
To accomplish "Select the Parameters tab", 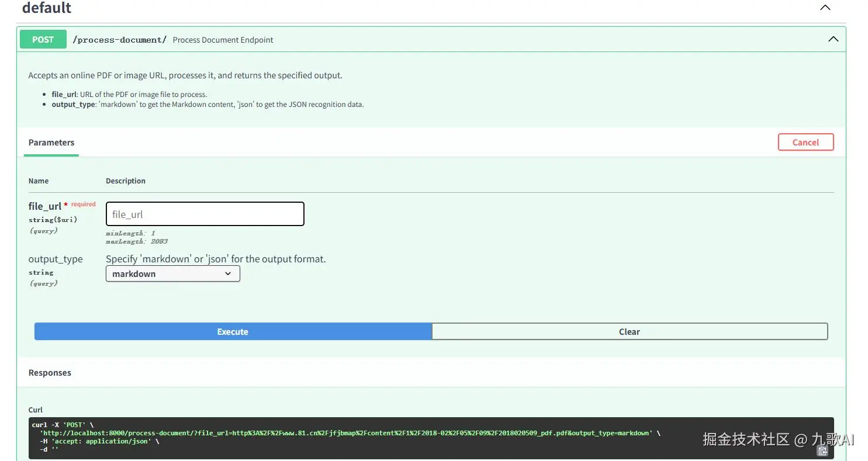I will pyautogui.click(x=51, y=143).
